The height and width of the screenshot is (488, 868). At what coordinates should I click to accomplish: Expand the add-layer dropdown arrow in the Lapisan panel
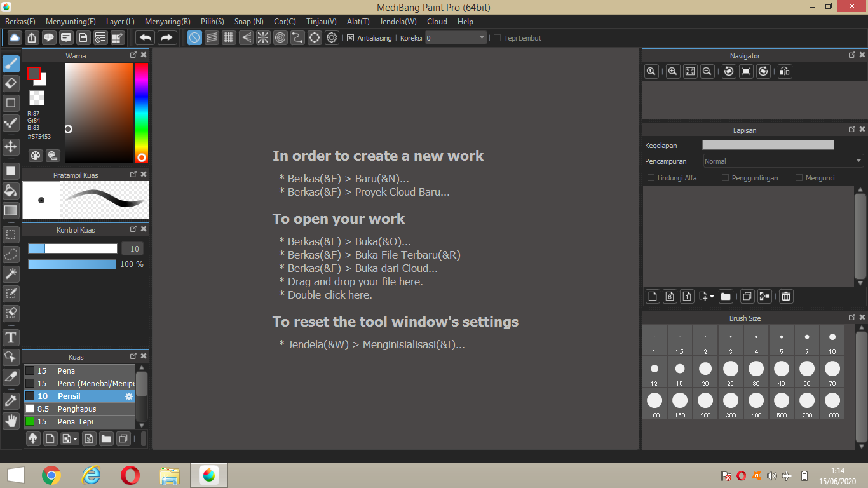[712, 297]
